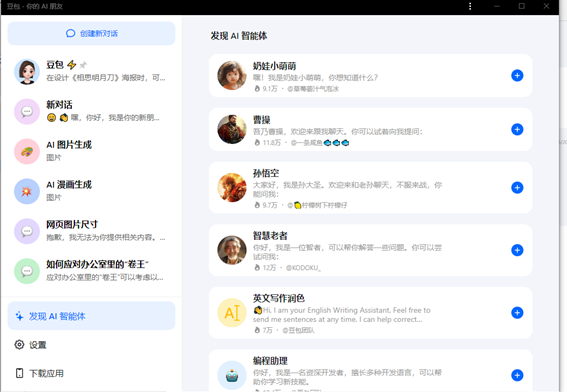Add the 曹操 agent using plus icon
The height and width of the screenshot is (392, 567).
coord(517,129)
